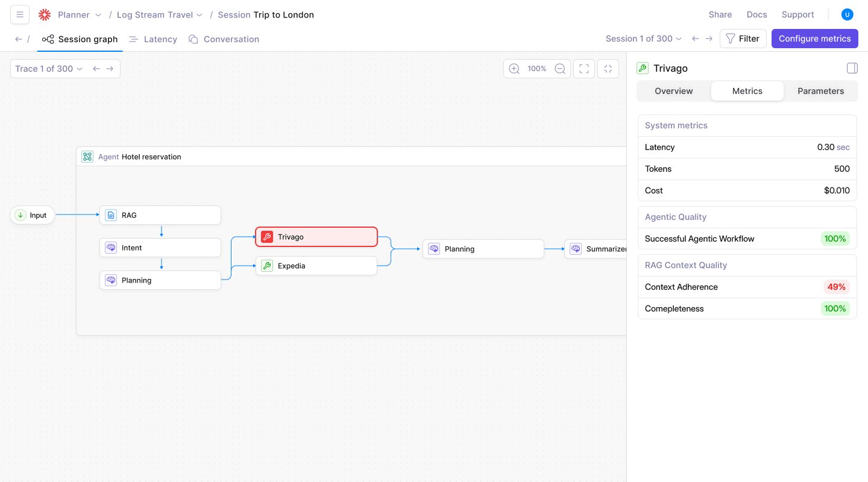Click the RAG node document icon

(x=111, y=215)
